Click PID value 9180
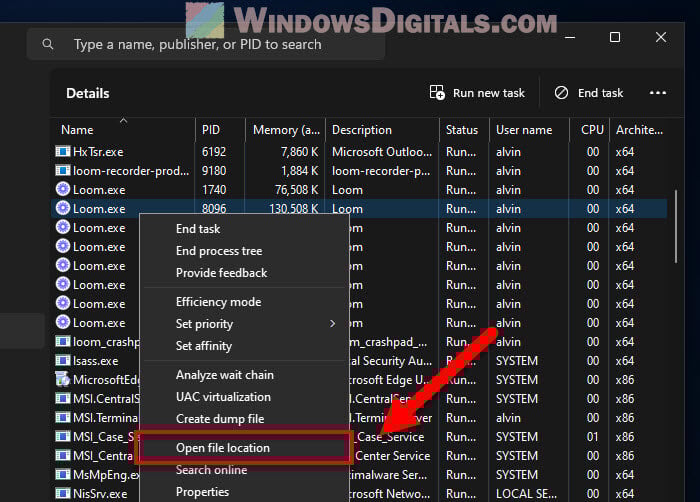The image size is (700, 502). pyautogui.click(x=214, y=171)
